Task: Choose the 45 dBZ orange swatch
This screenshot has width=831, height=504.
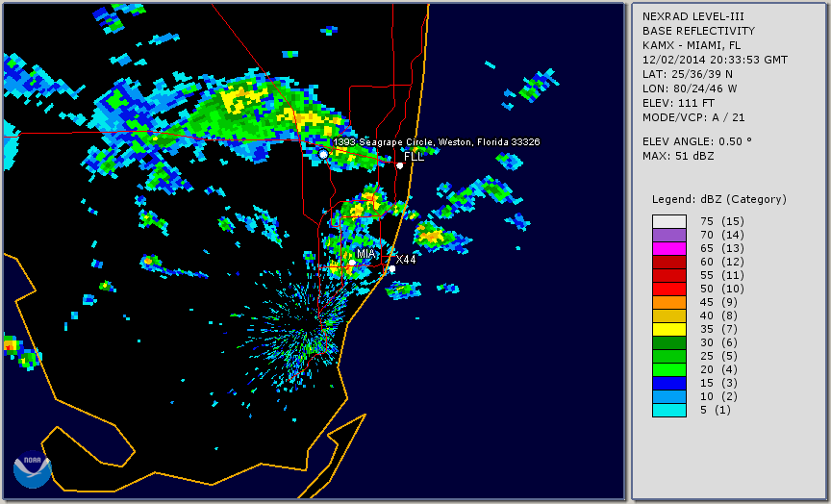Action: tap(669, 303)
